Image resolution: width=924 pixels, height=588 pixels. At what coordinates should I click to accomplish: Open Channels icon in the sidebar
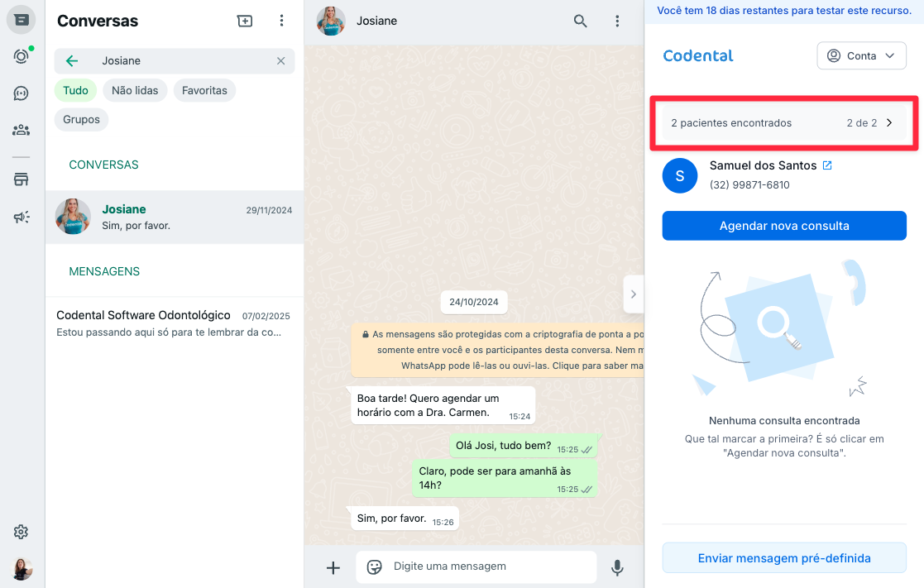pyautogui.click(x=22, y=93)
